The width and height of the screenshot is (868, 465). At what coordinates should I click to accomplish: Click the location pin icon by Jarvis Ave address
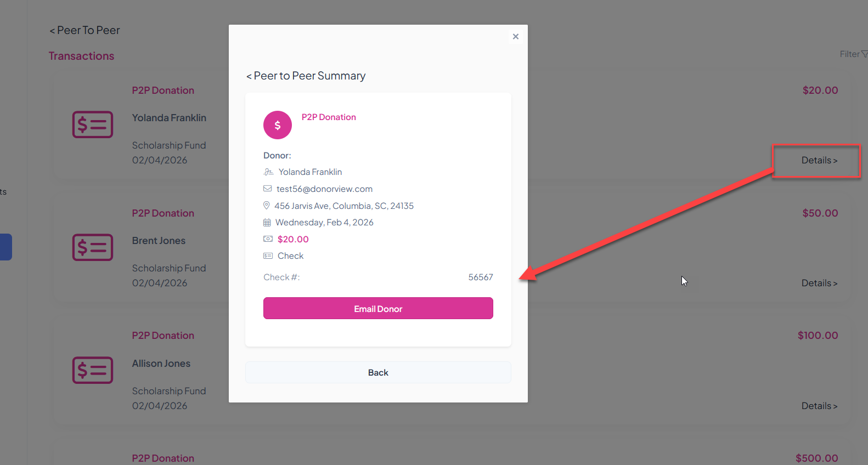tap(267, 206)
